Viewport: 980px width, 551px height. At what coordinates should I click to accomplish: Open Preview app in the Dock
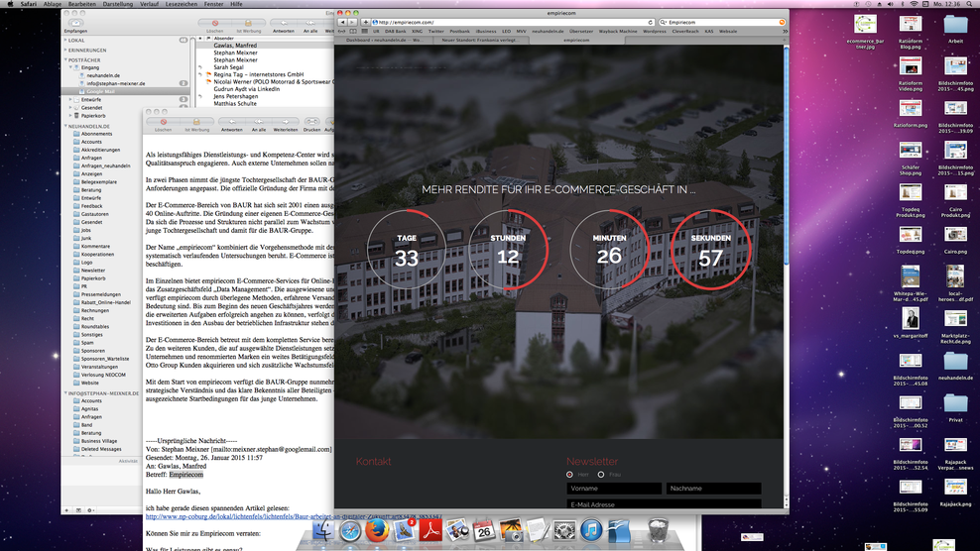[x=457, y=530]
